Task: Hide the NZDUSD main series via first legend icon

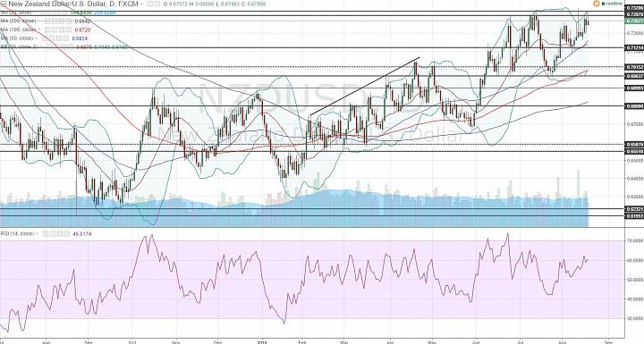Action: pyautogui.click(x=150, y=4)
